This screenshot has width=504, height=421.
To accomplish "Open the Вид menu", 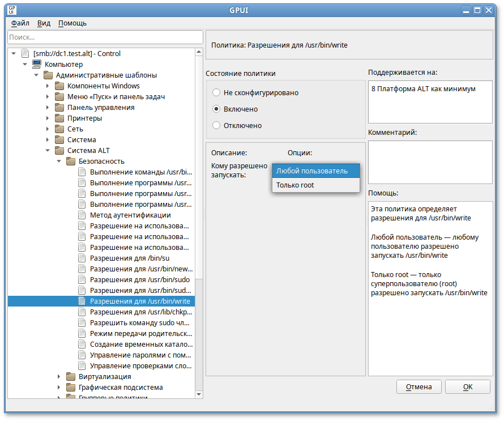I will pos(43,23).
